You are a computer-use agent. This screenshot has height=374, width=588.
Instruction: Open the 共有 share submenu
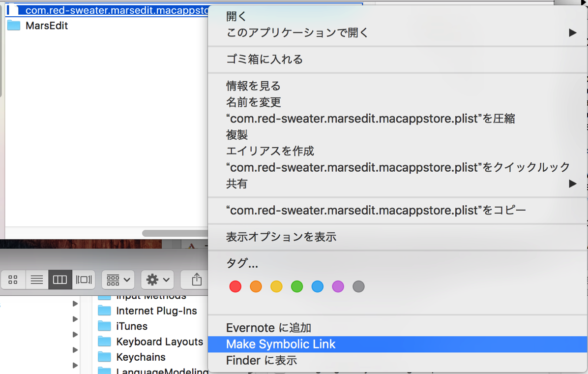pyautogui.click(x=398, y=184)
